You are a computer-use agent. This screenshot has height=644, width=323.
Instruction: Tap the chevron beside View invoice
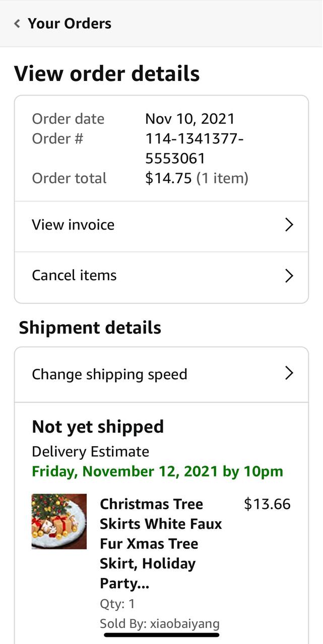point(289,224)
